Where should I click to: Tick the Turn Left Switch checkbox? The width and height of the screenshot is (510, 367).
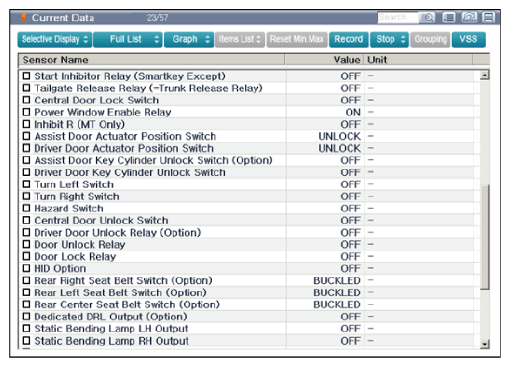point(26,184)
